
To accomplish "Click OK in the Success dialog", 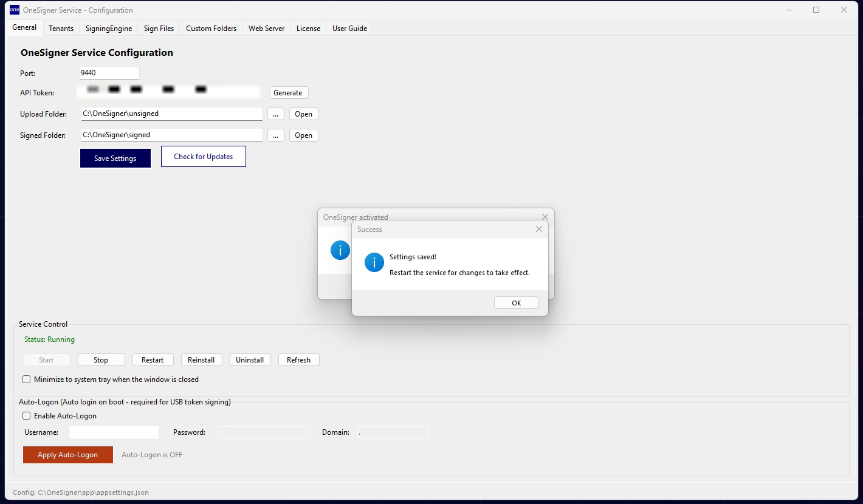I will (x=516, y=303).
